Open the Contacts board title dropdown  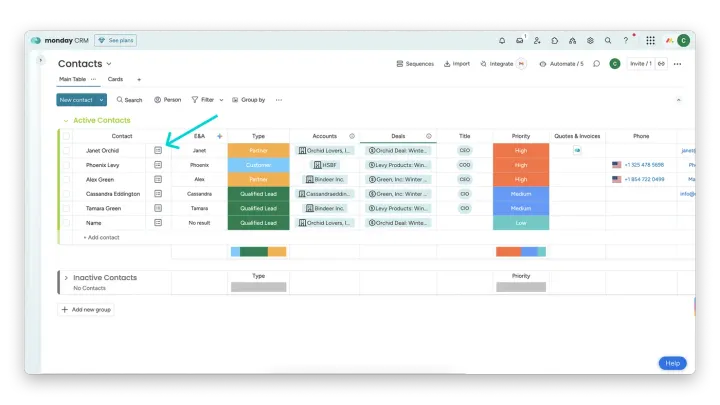109,64
